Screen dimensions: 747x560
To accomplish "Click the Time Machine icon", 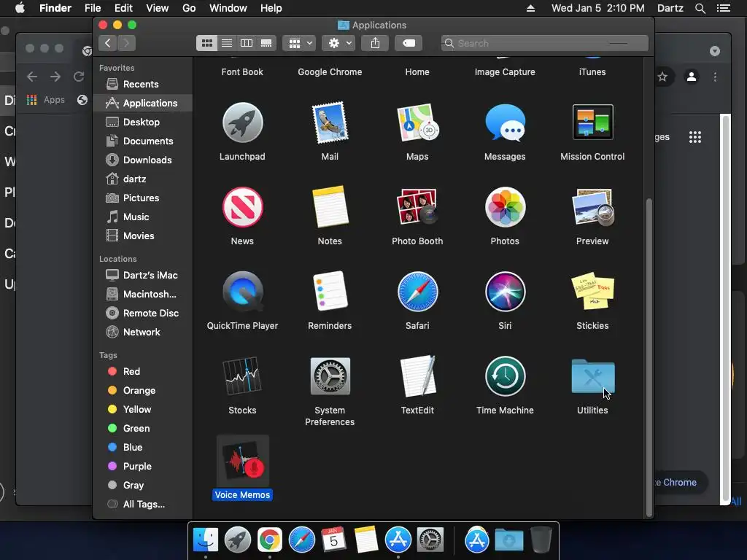I will click(x=505, y=376).
